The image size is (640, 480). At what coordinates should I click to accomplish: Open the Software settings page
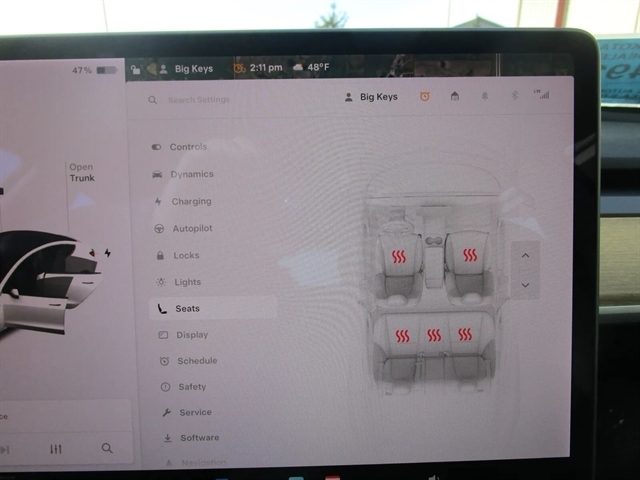tap(199, 438)
